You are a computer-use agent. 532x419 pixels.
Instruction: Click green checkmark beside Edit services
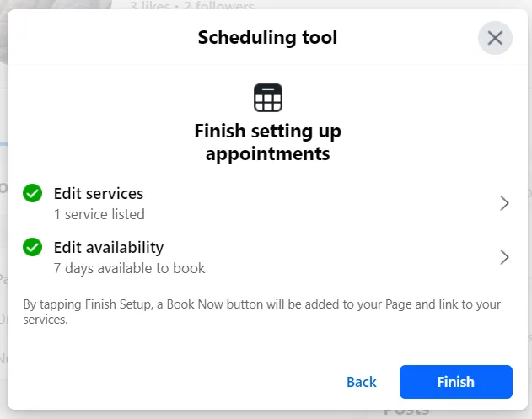point(33,194)
